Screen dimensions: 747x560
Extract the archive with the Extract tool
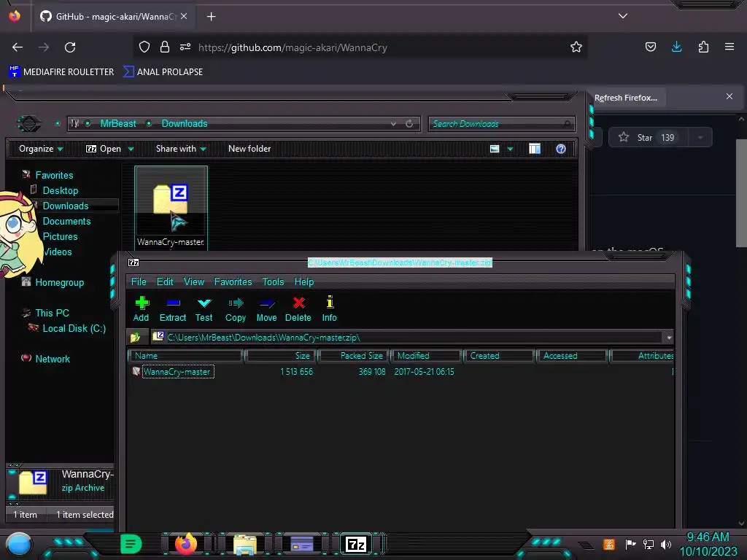coord(172,308)
